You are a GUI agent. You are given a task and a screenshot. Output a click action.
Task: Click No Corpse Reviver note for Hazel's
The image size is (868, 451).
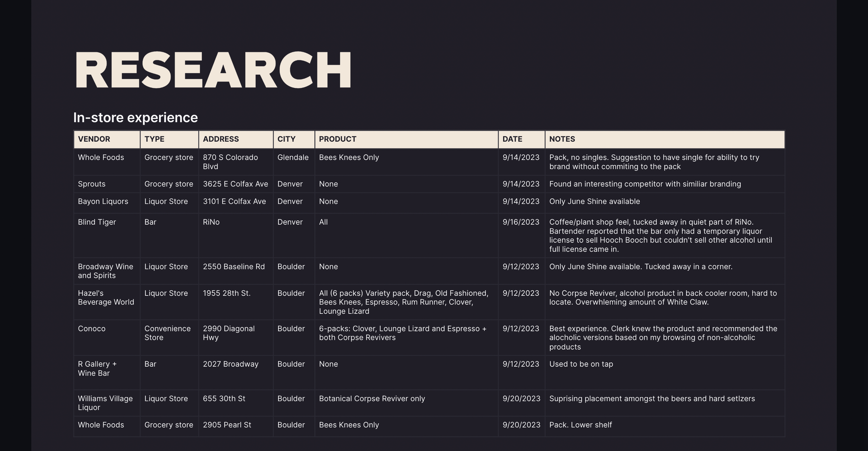click(x=665, y=302)
